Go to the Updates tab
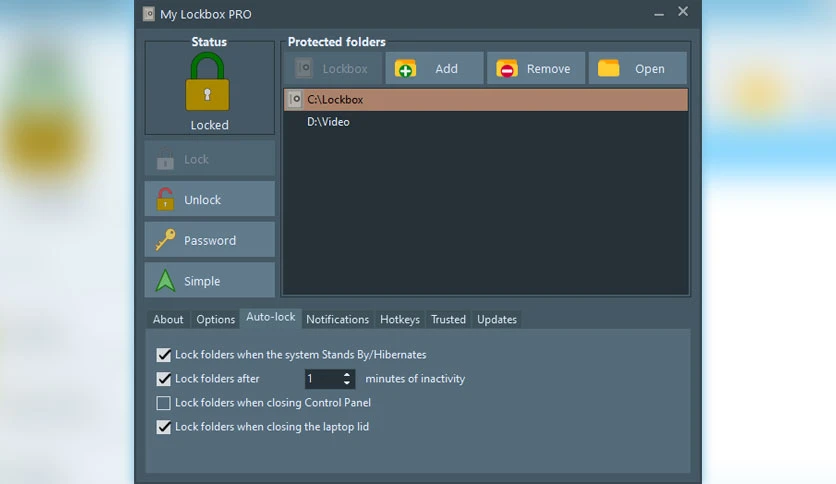Screen dimensions: 836x484 [497, 319]
